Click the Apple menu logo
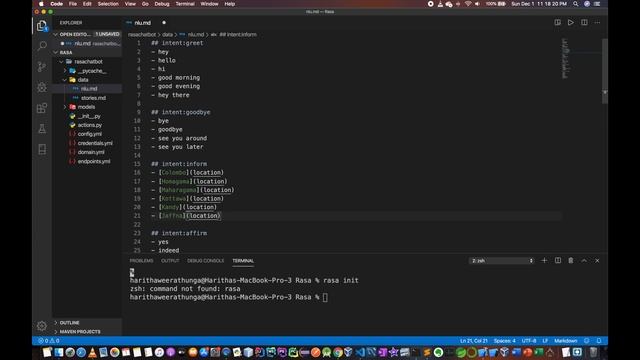Viewport: 640px width, 360px height. tap(41, 4)
